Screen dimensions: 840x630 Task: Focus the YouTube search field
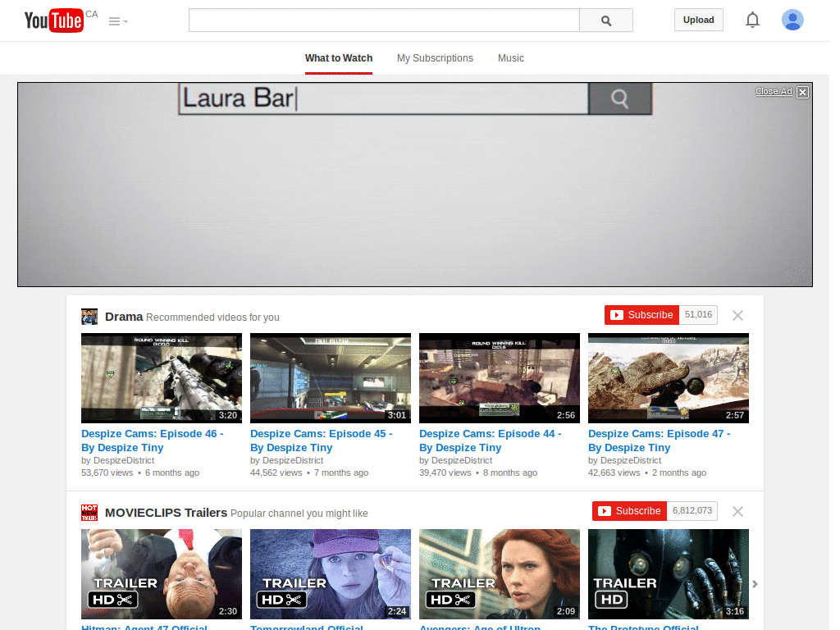pyautogui.click(x=384, y=21)
